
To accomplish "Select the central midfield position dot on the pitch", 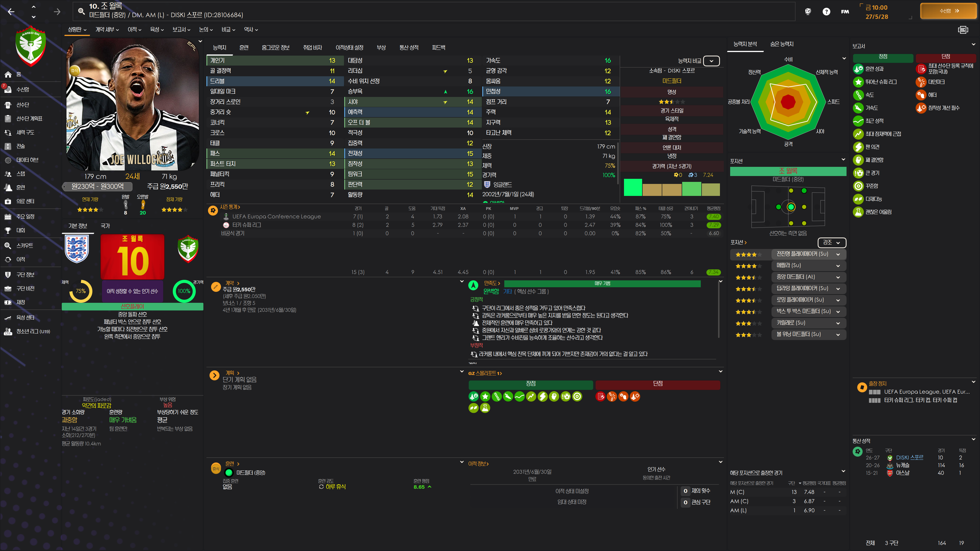I will point(791,207).
